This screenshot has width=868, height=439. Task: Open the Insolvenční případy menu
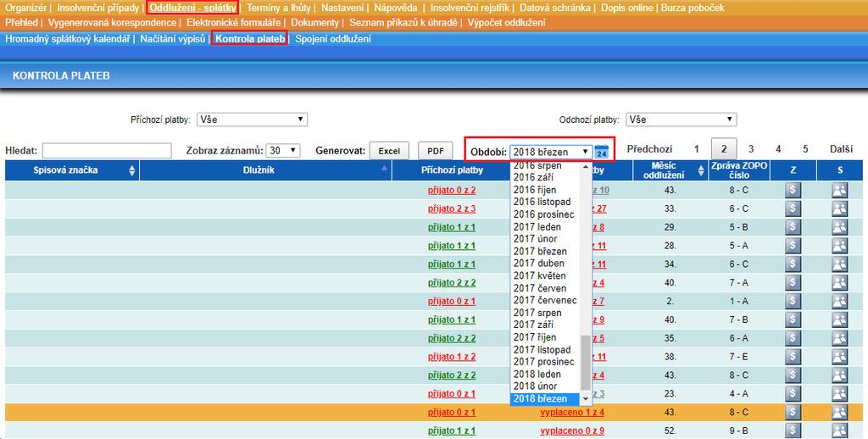[x=98, y=8]
